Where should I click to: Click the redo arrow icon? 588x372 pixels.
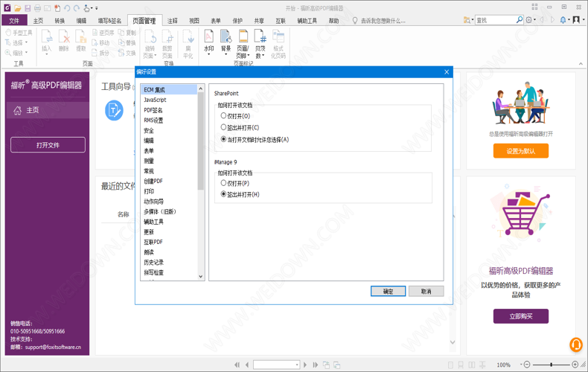77,8
